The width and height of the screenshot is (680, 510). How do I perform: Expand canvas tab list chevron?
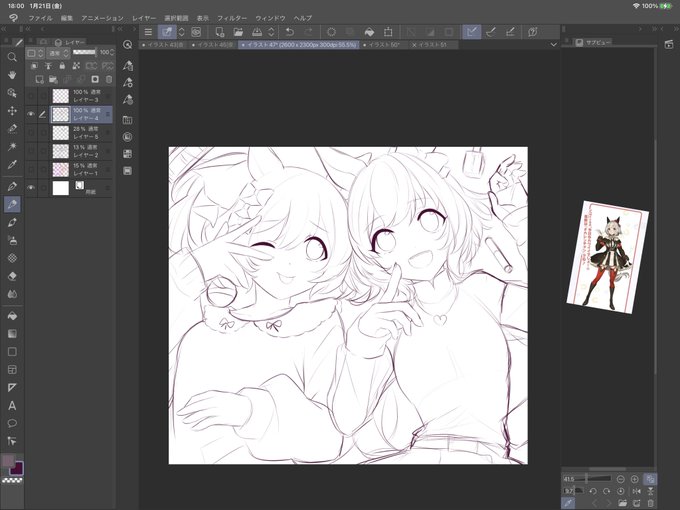(553, 45)
